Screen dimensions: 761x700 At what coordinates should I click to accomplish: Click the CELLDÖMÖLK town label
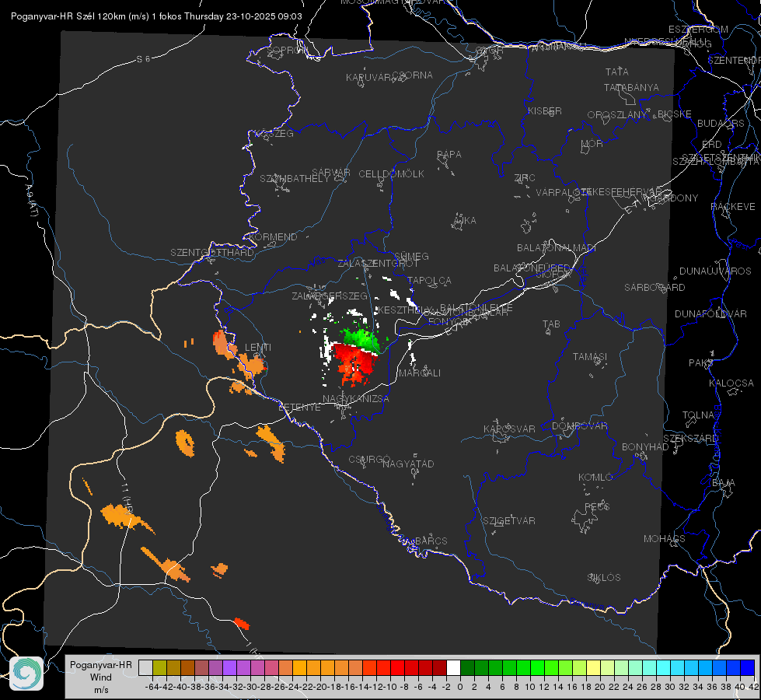[391, 174]
